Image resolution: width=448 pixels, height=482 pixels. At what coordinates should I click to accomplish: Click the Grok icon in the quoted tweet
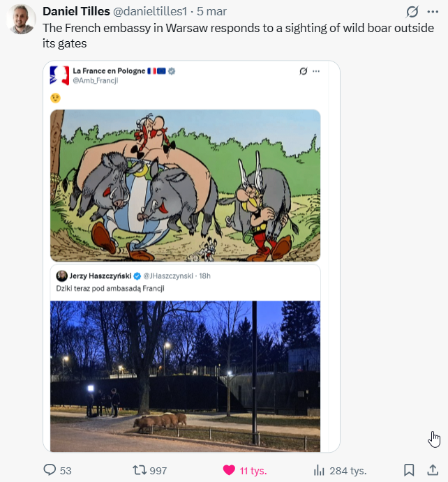point(303,71)
